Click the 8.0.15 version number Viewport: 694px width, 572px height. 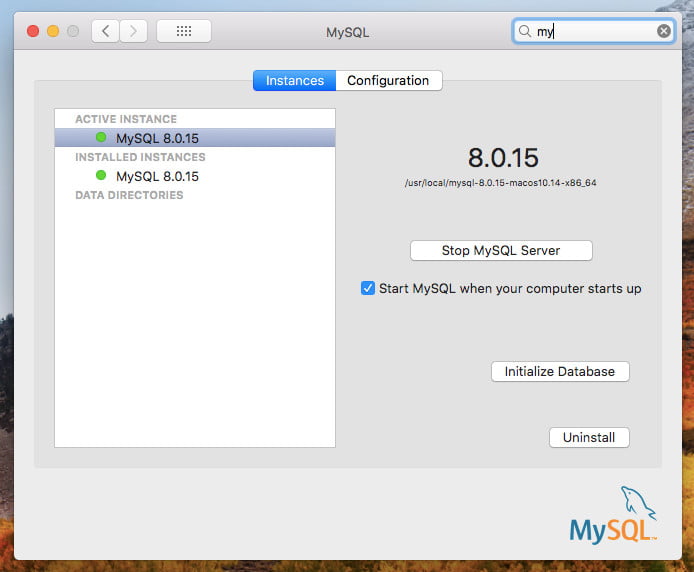[x=503, y=158]
